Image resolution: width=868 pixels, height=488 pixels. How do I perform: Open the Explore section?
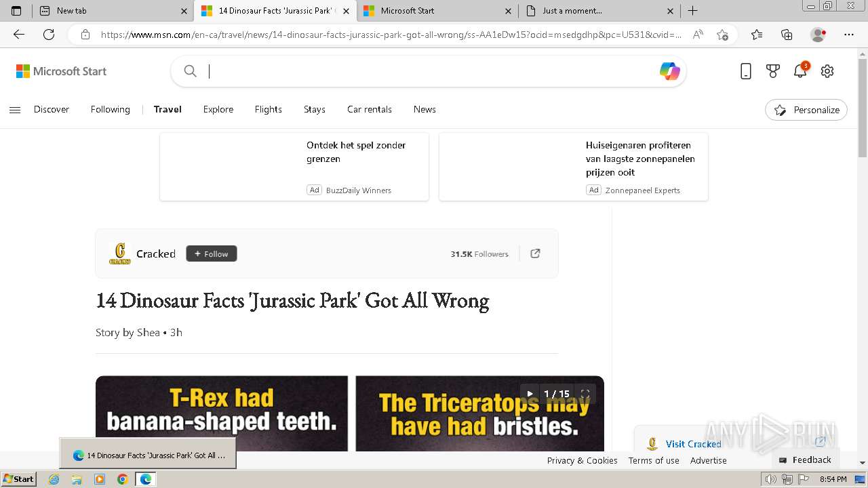tap(218, 109)
